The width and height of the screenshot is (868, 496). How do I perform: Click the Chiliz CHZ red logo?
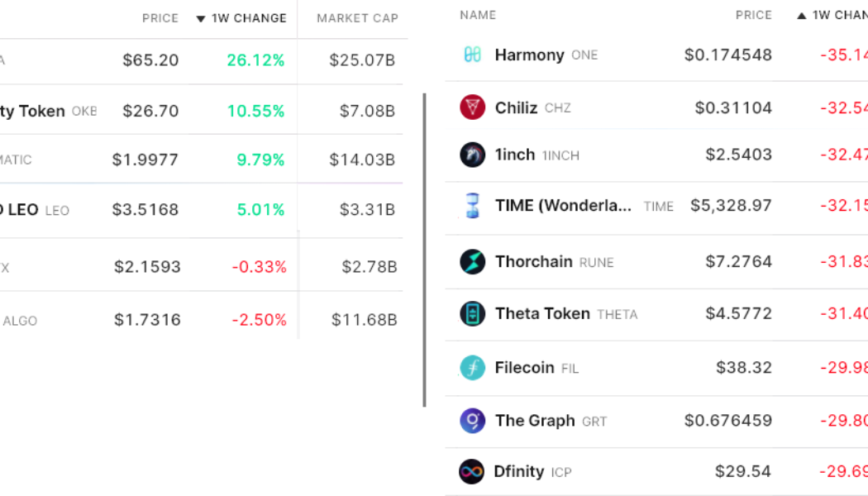pyautogui.click(x=472, y=107)
